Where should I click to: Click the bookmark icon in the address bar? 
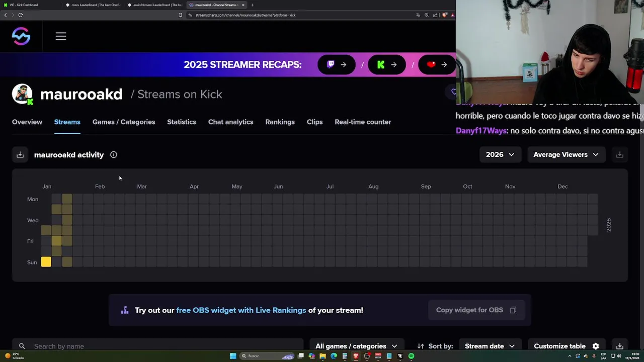pos(180,15)
